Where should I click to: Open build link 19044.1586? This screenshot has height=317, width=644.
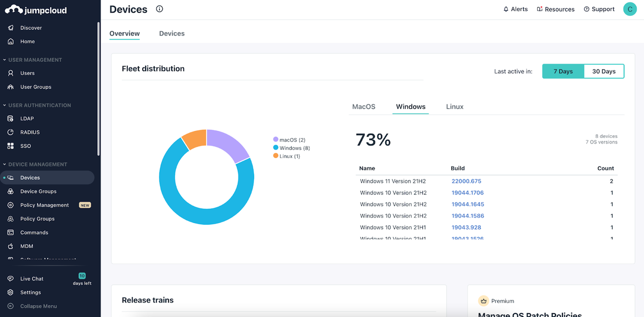click(x=468, y=216)
